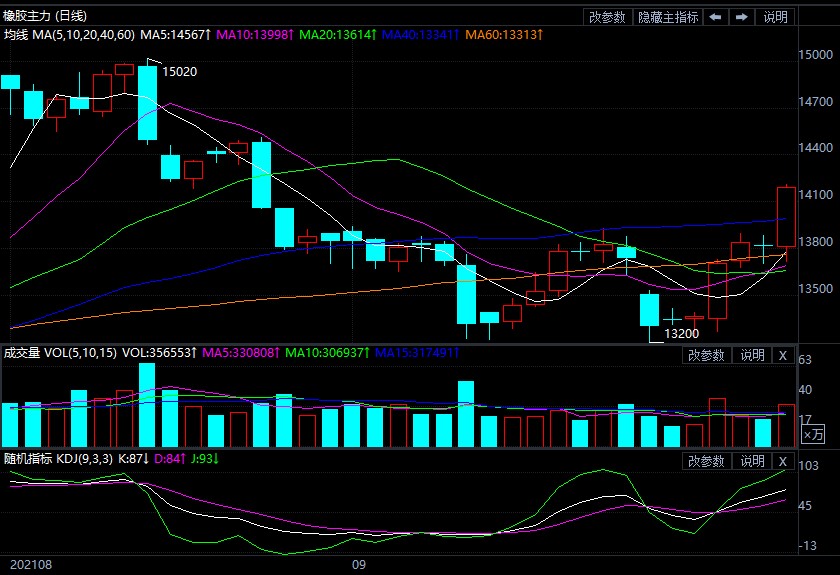Screen dimensions: 840x575
Task: Open 说明 in the volume panel
Action: point(753,355)
